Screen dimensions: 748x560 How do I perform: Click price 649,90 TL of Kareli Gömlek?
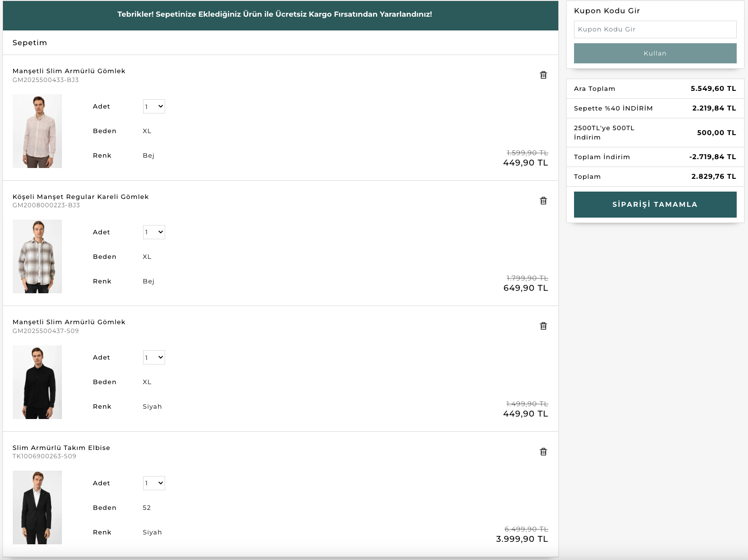point(526,288)
